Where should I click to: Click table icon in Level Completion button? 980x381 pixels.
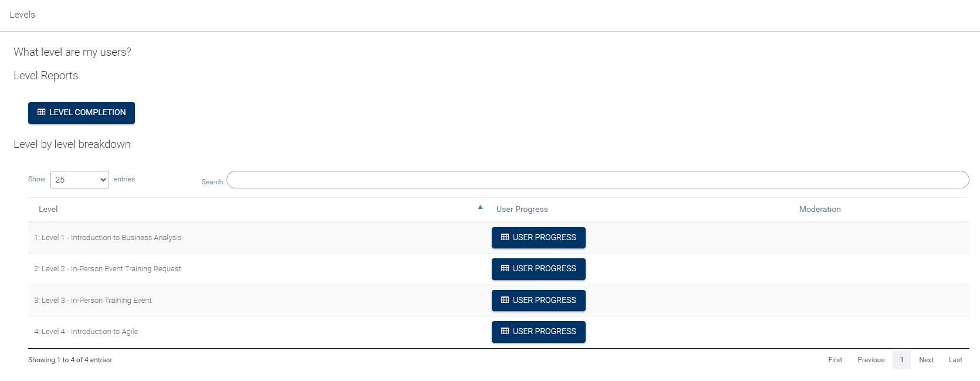[41, 112]
